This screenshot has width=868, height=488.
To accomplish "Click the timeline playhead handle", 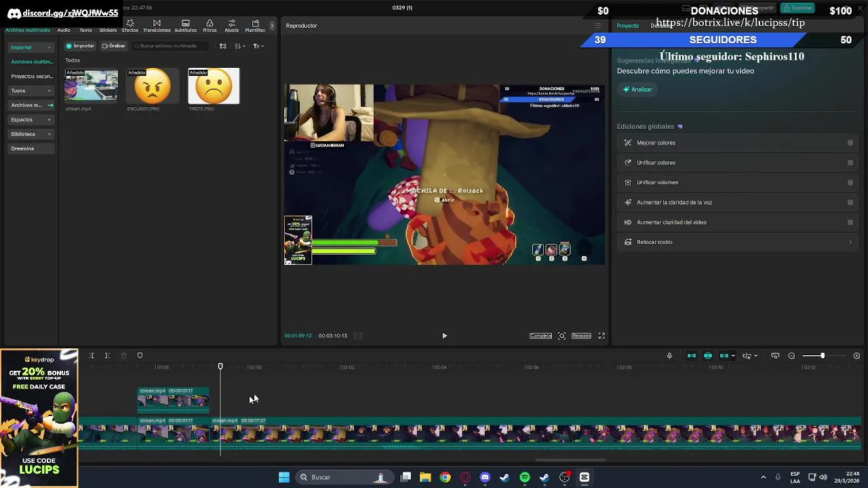I will tap(220, 367).
